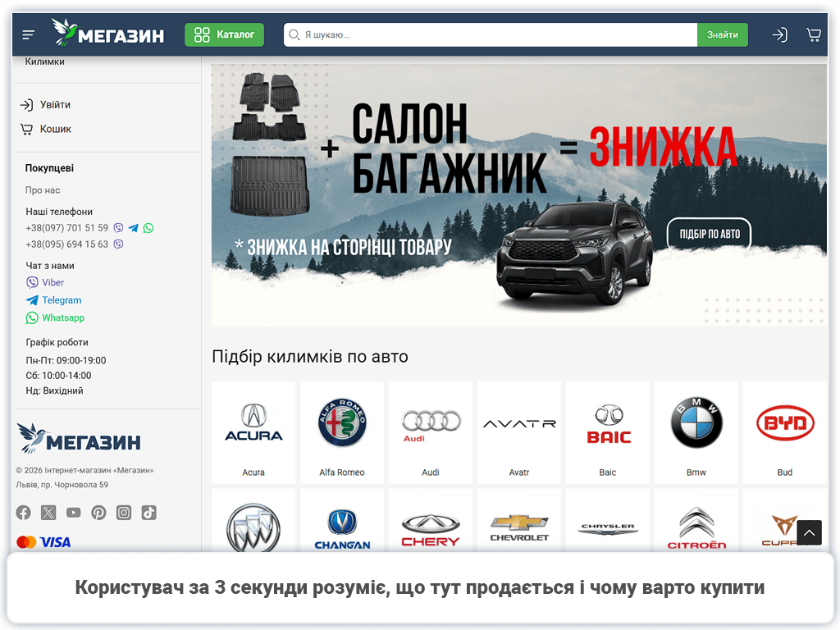840x630 pixels.
Task: Select the Baic brand card
Action: pos(608,432)
